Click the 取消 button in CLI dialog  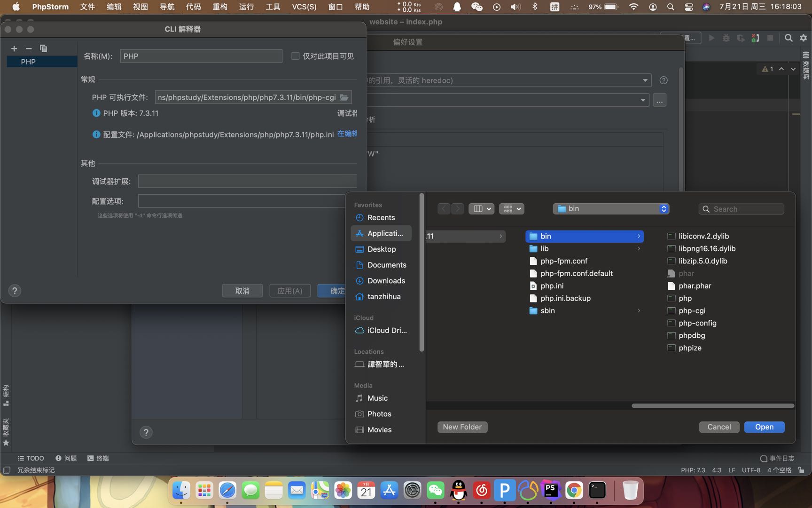[242, 291]
